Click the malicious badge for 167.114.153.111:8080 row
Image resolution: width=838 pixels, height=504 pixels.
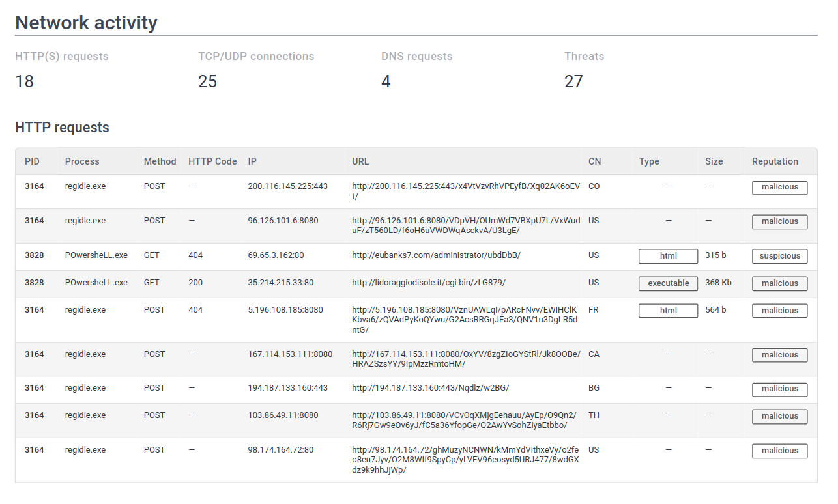(x=779, y=356)
